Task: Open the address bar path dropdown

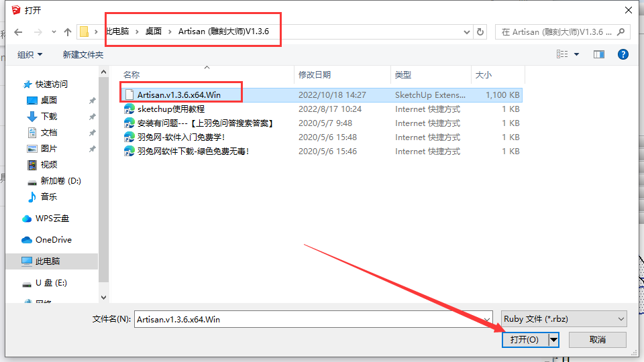Action: tap(467, 32)
